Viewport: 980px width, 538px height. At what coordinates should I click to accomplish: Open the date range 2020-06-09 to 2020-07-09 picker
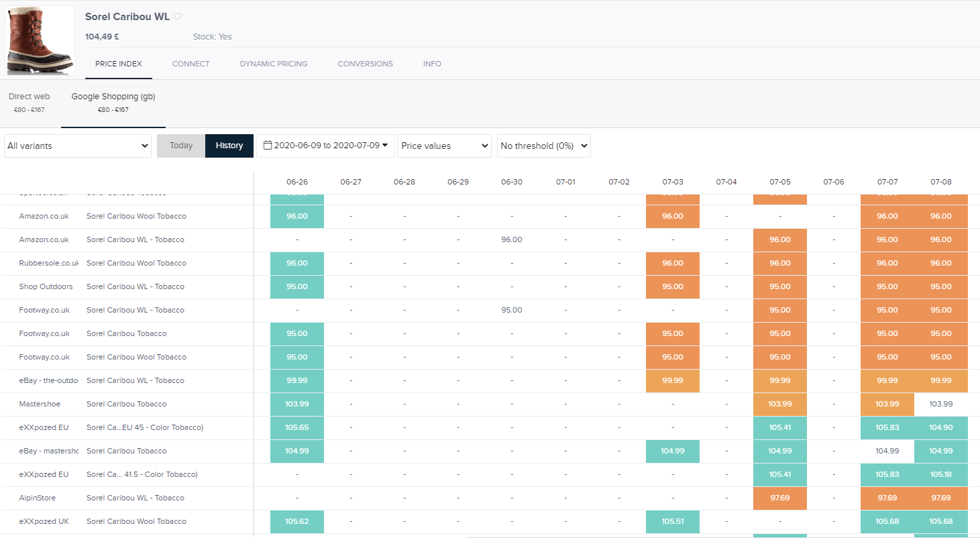[326, 146]
